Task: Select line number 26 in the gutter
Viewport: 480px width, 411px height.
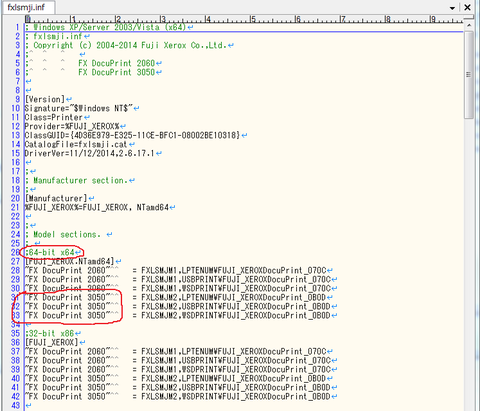Action: (16, 252)
